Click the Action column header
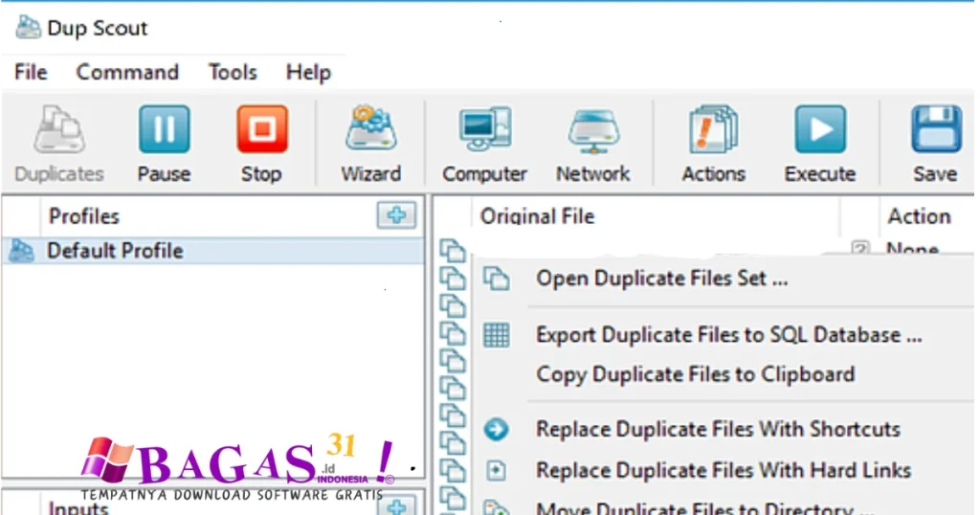Viewport: 980px width, 515px height. (920, 216)
